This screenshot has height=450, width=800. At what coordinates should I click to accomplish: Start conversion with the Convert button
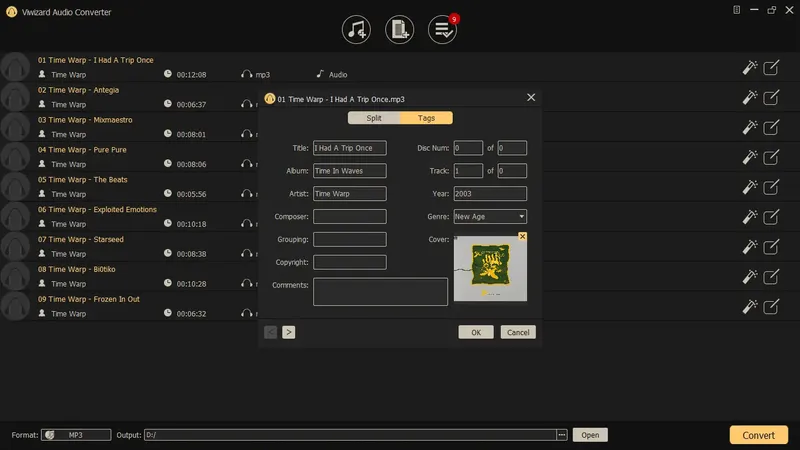coord(759,435)
